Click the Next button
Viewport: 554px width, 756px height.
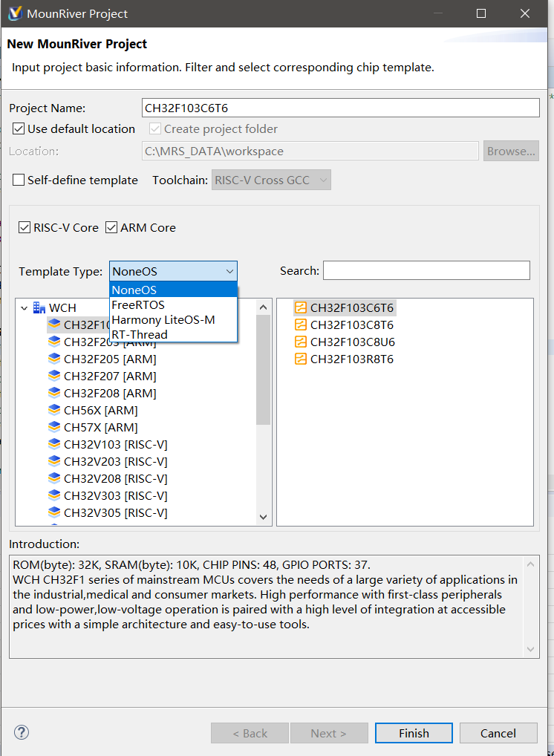[x=329, y=733]
